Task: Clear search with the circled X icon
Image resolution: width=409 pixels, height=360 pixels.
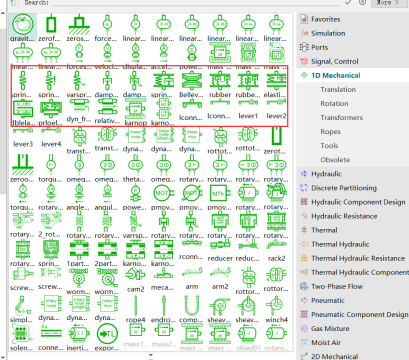Action: click(362, 2)
